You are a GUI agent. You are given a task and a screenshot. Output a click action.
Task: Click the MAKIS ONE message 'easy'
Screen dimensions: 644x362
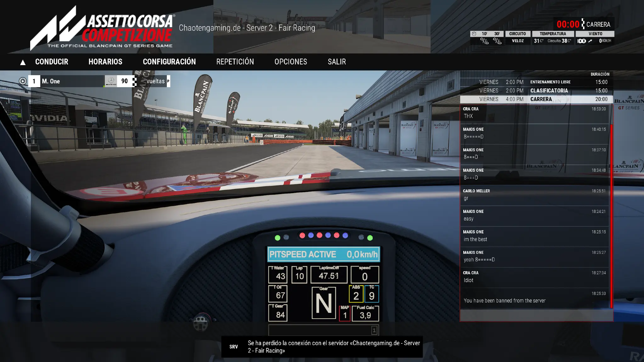coord(534,216)
